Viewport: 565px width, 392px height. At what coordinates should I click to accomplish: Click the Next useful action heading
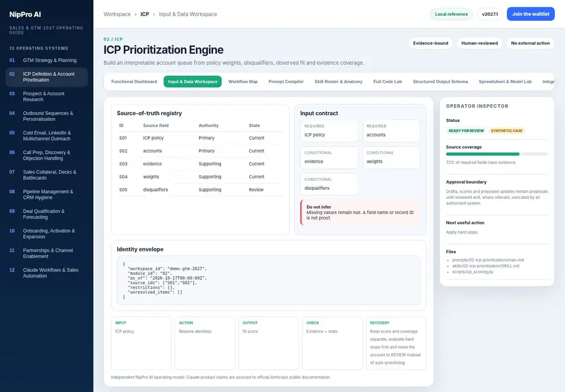pyautogui.click(x=465, y=223)
